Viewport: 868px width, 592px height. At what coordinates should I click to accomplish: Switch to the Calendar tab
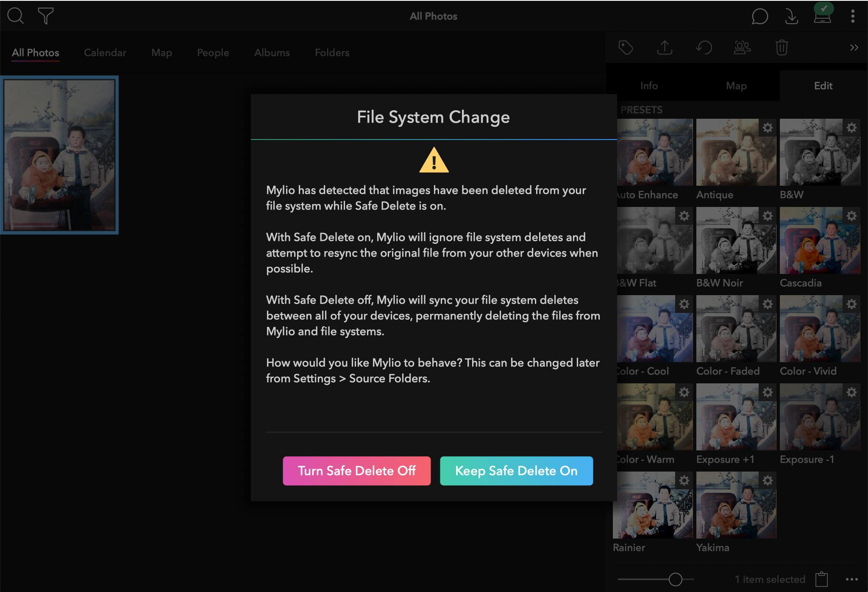105,53
